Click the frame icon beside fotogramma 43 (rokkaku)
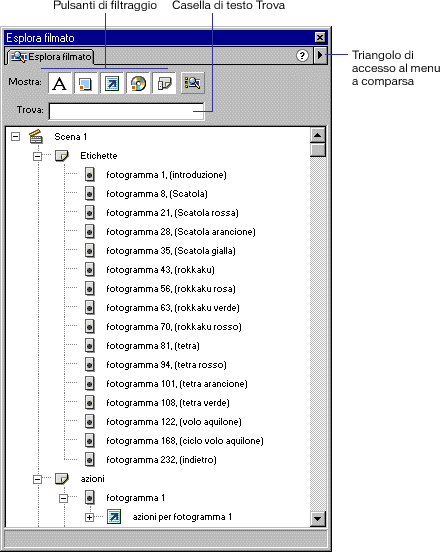443x552 pixels. point(90,270)
